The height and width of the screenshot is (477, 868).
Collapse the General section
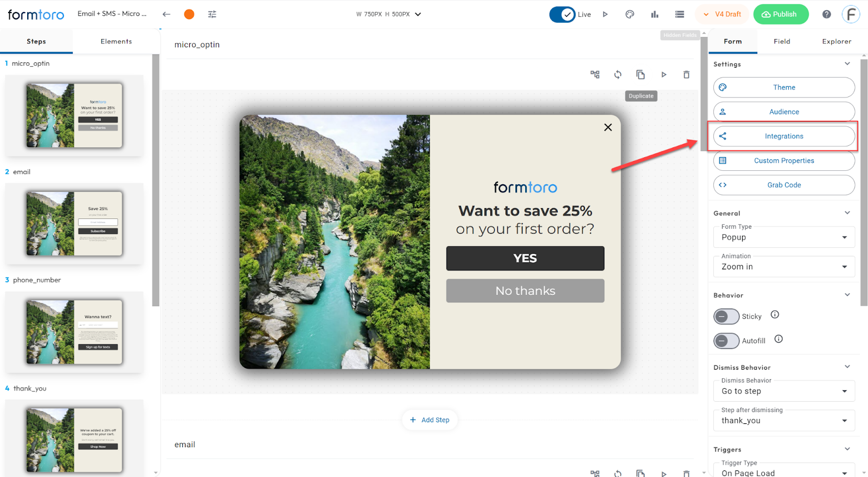point(847,213)
